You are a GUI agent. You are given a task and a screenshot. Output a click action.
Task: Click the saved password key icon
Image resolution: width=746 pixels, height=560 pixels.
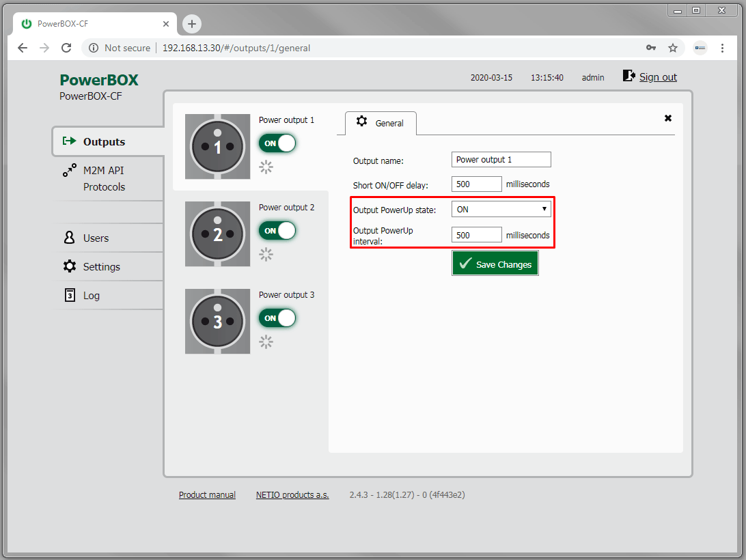651,48
